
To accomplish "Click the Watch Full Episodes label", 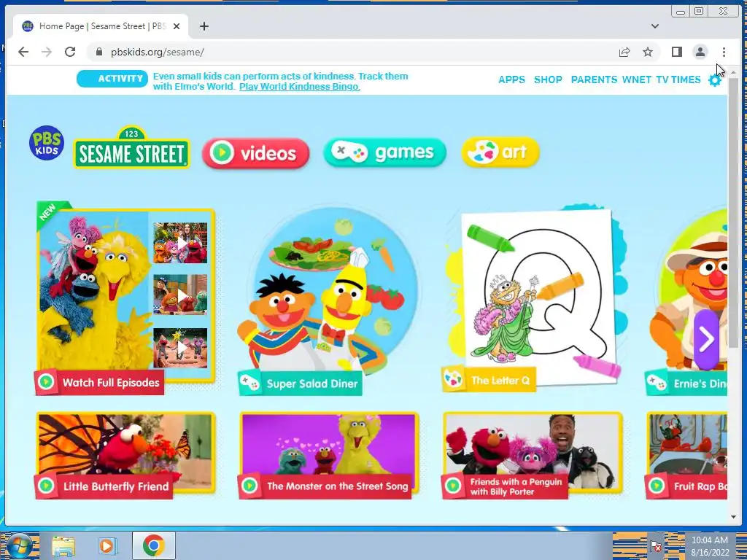I will [111, 382].
